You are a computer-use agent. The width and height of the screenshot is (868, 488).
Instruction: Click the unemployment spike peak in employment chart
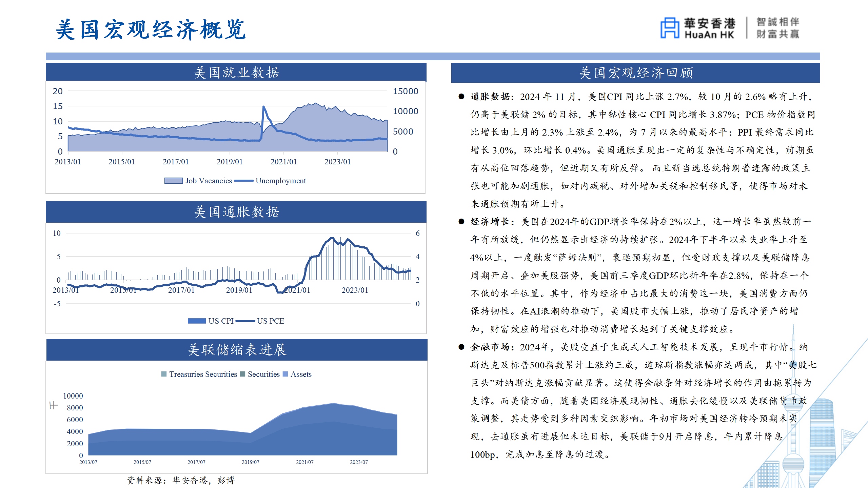263,106
